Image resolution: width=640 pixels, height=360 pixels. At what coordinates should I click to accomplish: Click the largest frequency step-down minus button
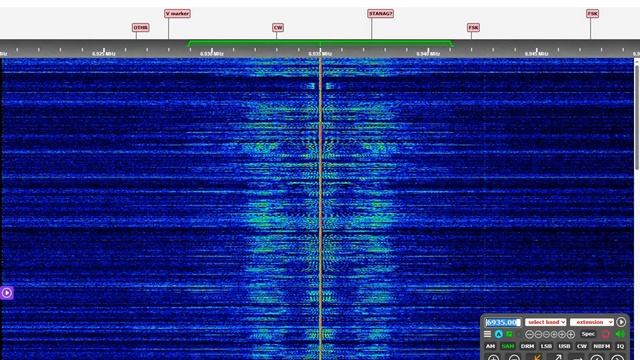pos(529,334)
